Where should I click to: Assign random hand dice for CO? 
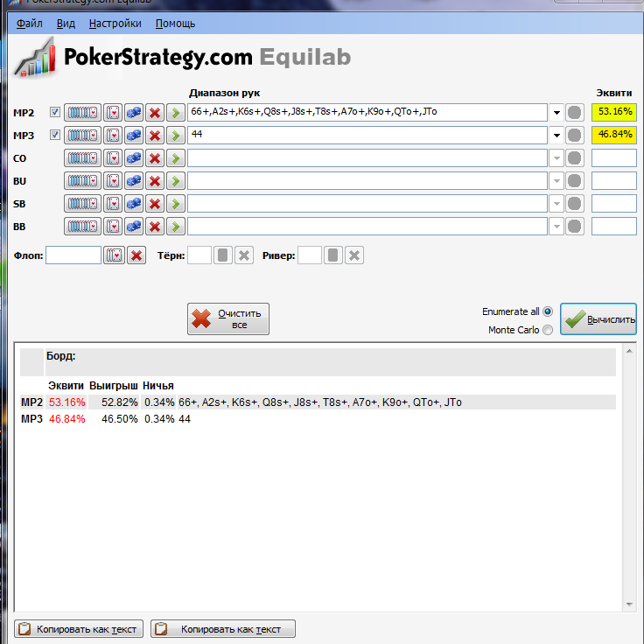[x=134, y=158]
